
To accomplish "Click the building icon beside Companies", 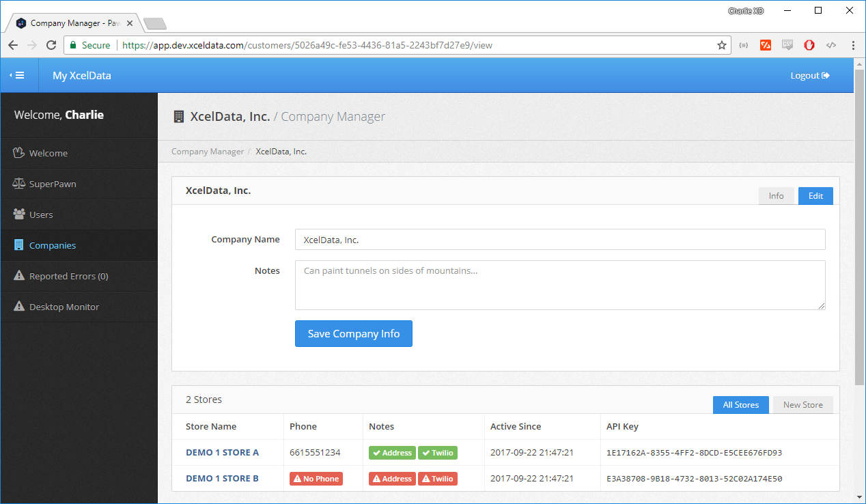I will pos(18,245).
